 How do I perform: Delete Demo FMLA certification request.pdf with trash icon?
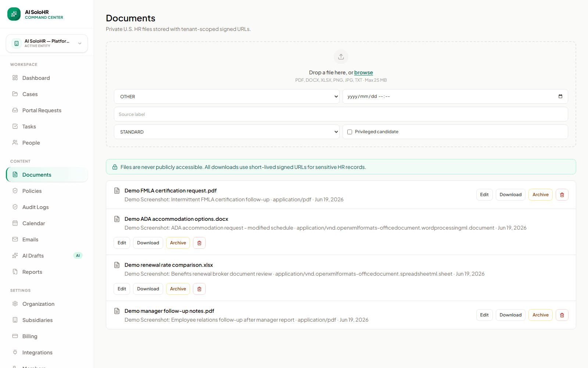(562, 195)
